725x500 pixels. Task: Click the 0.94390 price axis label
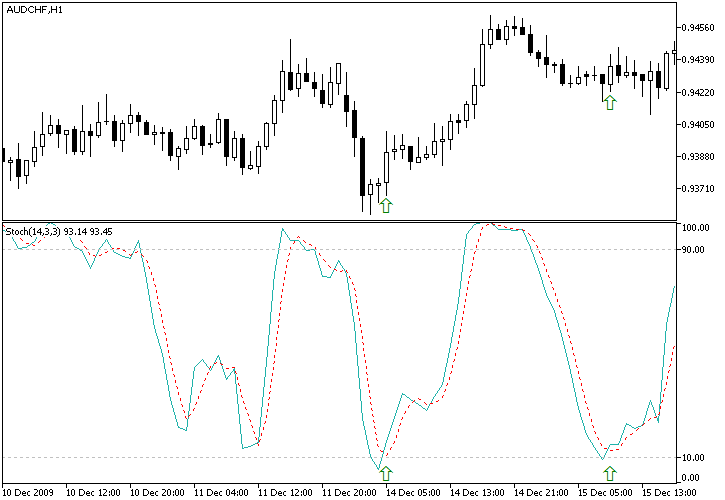click(698, 60)
